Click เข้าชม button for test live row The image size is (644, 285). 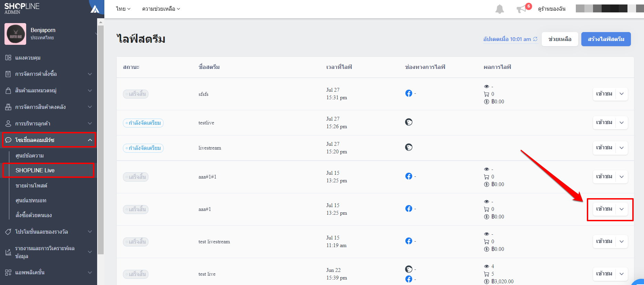pyautogui.click(x=604, y=274)
